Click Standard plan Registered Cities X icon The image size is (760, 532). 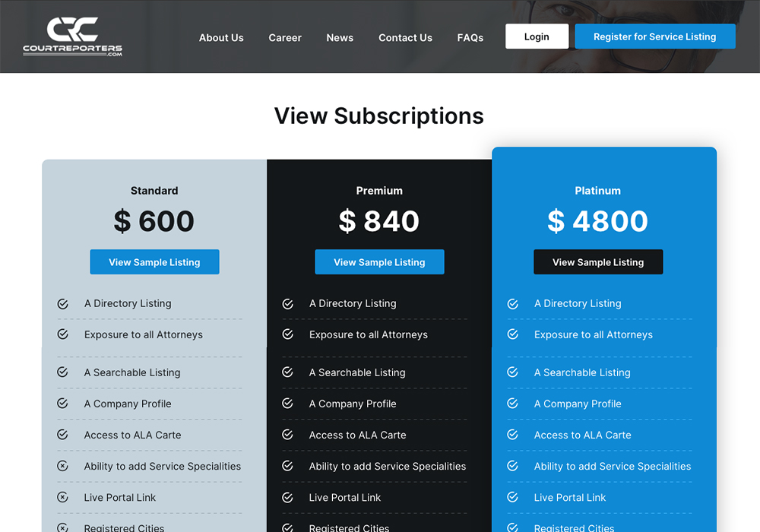coord(63,527)
